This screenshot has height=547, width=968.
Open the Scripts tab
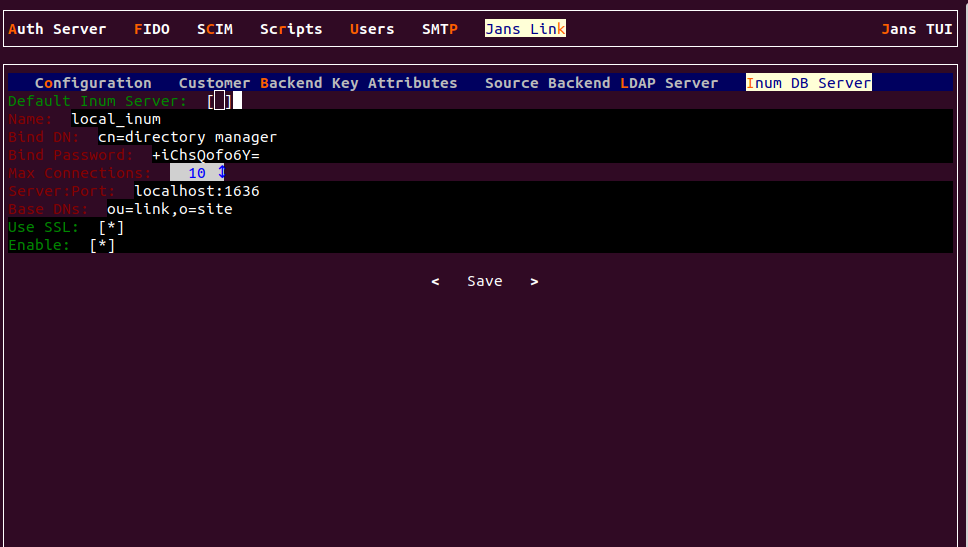[x=291, y=29]
